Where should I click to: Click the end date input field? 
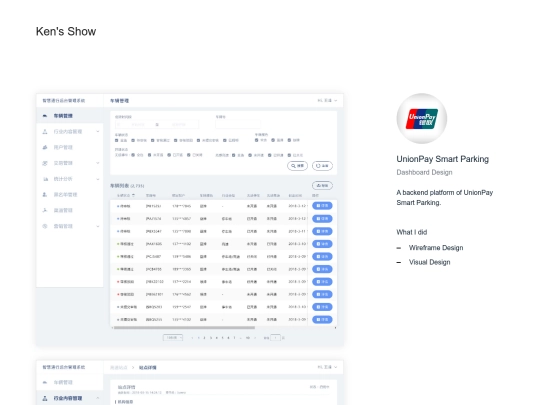pyautogui.click(x=179, y=124)
